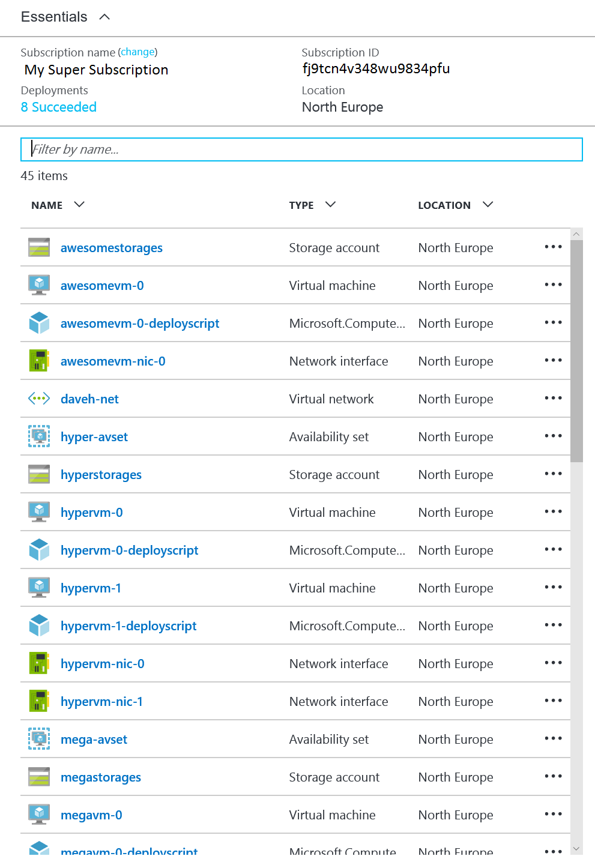Click the cube icon for awesomevm-0-deployscript

38,322
